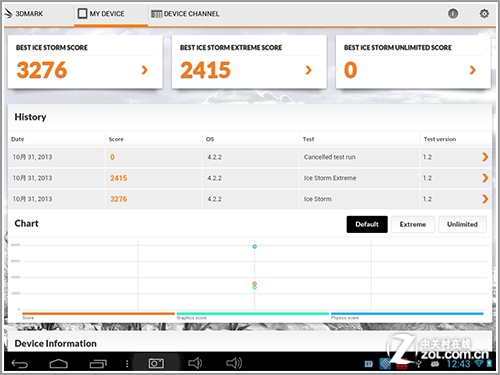Image resolution: width=500 pixels, height=375 pixels.
Task: Switch to My Device tab
Action: [101, 14]
